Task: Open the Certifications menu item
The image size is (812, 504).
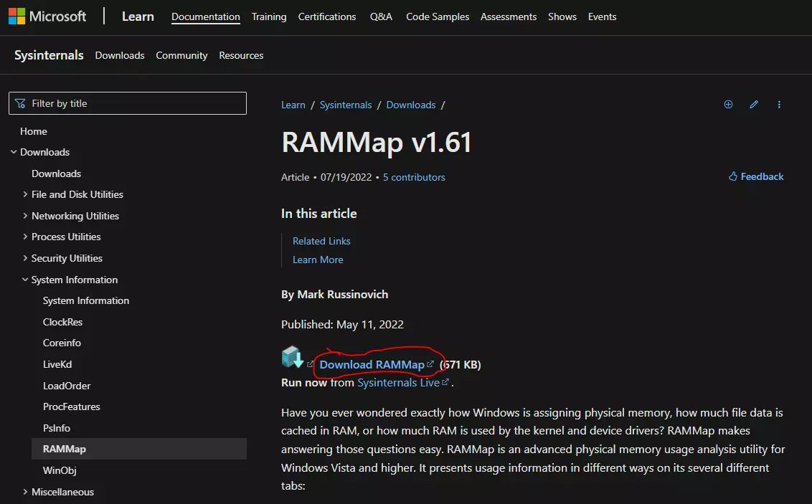Action: (327, 16)
